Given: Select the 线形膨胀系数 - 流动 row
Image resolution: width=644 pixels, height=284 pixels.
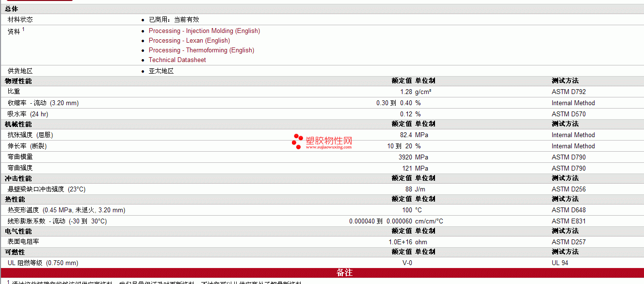Looking at the screenshot, I should [322, 221].
